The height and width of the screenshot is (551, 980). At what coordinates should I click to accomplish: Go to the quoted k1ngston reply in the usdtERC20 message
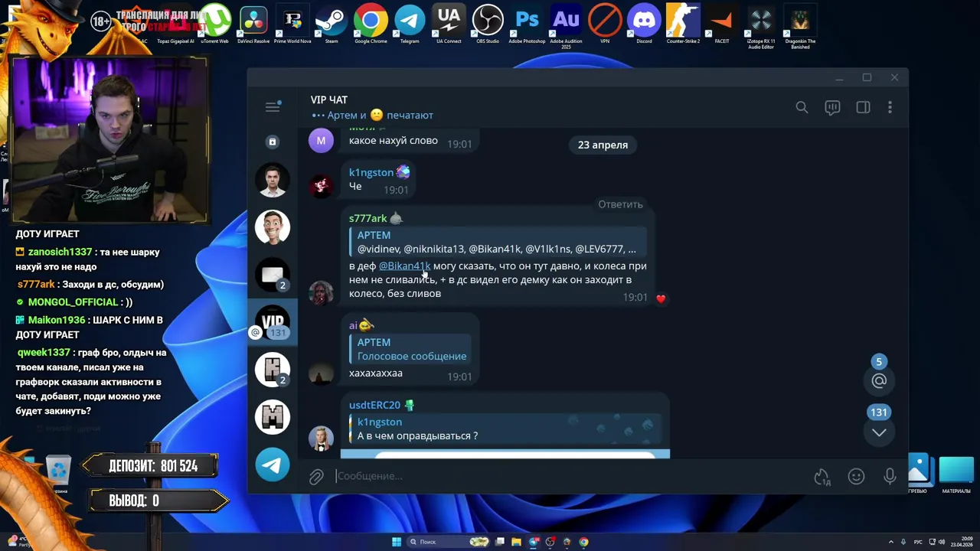(x=505, y=429)
